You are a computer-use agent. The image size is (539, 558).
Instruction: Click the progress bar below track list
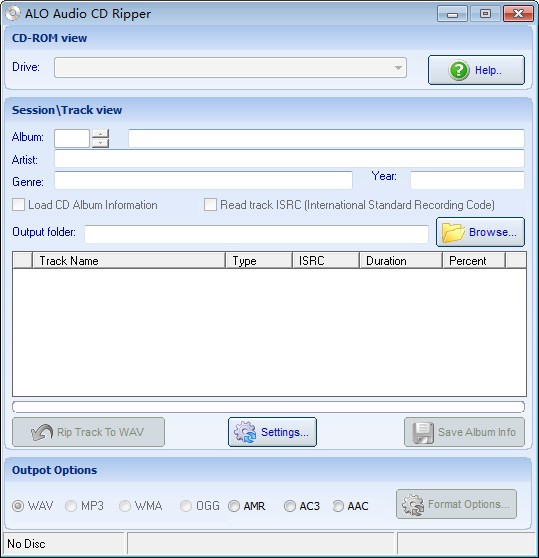(269, 407)
